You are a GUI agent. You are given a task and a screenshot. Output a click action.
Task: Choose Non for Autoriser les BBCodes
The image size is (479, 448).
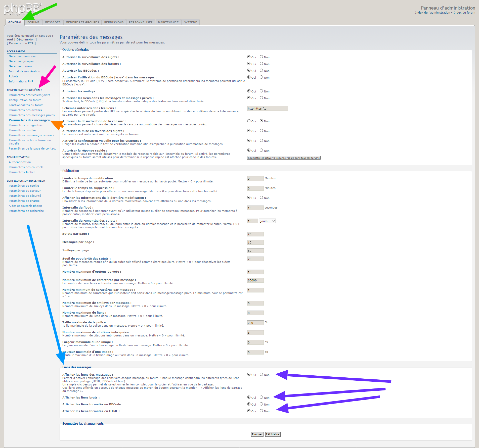tap(262, 71)
